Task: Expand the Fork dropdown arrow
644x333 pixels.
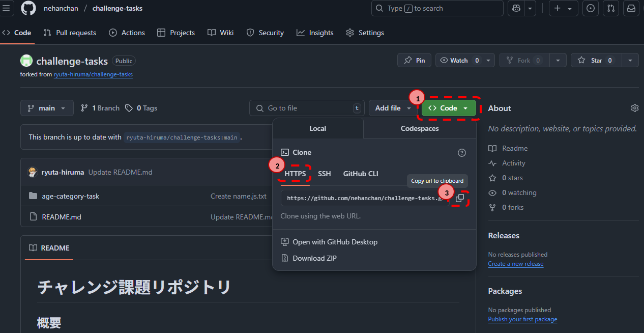Action: [558, 60]
